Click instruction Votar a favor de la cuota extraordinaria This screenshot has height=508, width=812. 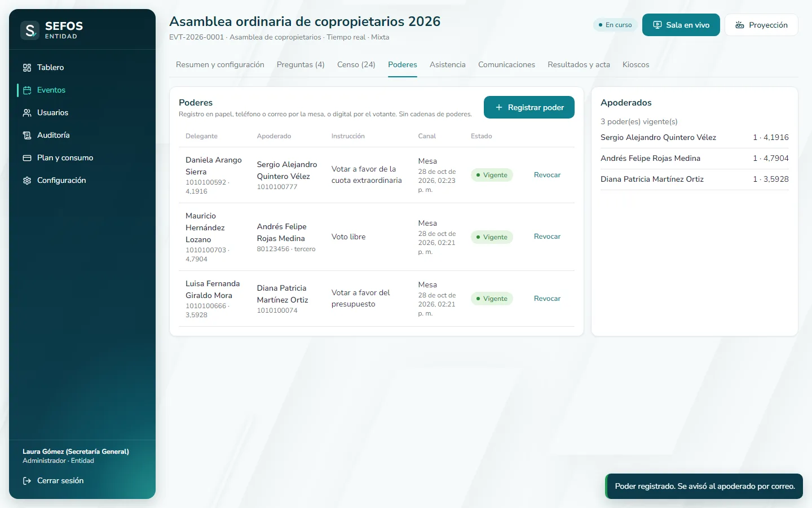[x=367, y=175]
